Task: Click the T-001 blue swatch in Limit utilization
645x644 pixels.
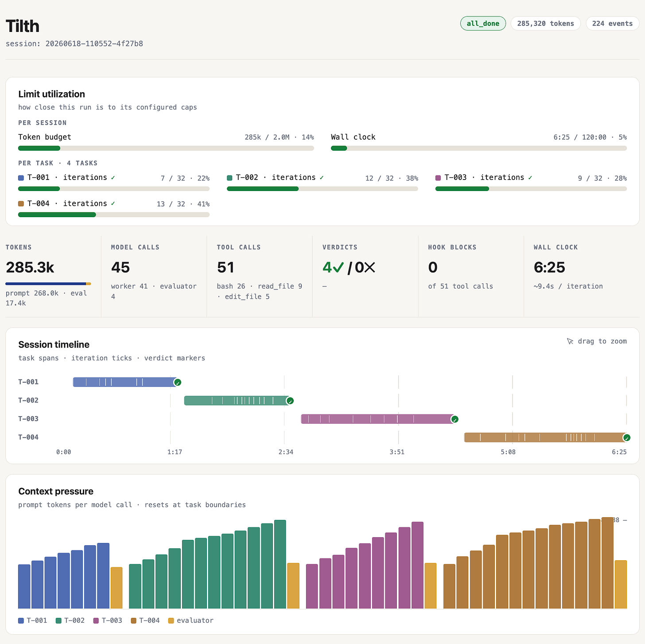Action: coord(21,178)
